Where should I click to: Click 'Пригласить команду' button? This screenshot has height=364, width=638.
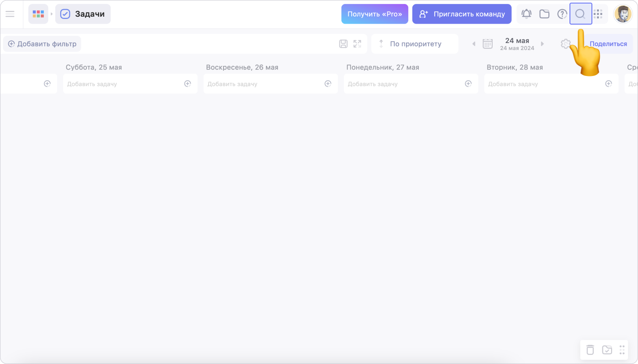click(461, 14)
